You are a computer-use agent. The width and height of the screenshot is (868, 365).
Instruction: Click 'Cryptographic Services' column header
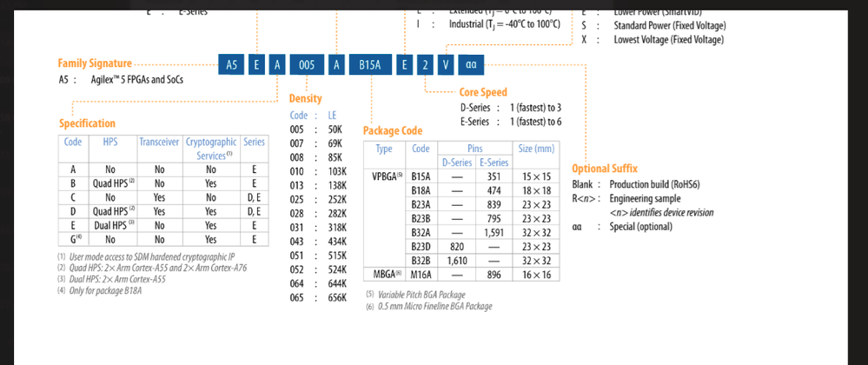point(211,149)
